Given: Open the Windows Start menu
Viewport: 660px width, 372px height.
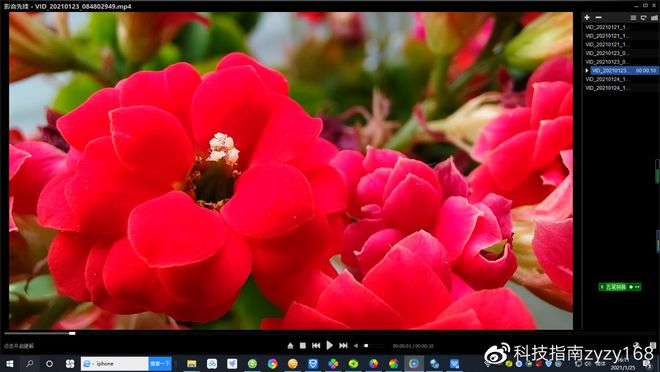Looking at the screenshot, I should [9, 364].
